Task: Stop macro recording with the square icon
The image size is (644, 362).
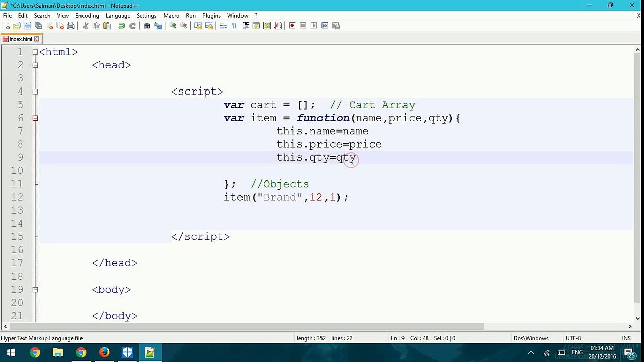Action: click(303, 26)
